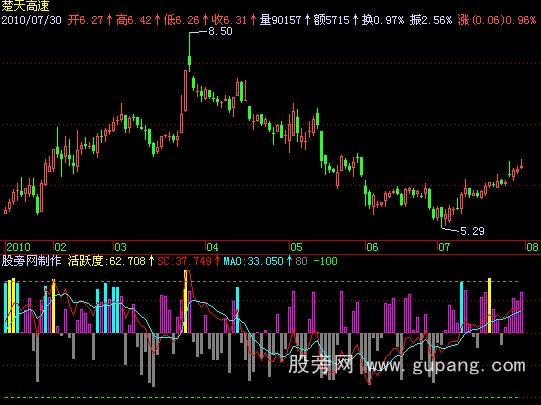Select the 楚天高速 stock name title
The height and width of the screenshot is (405, 541).
point(26,5)
